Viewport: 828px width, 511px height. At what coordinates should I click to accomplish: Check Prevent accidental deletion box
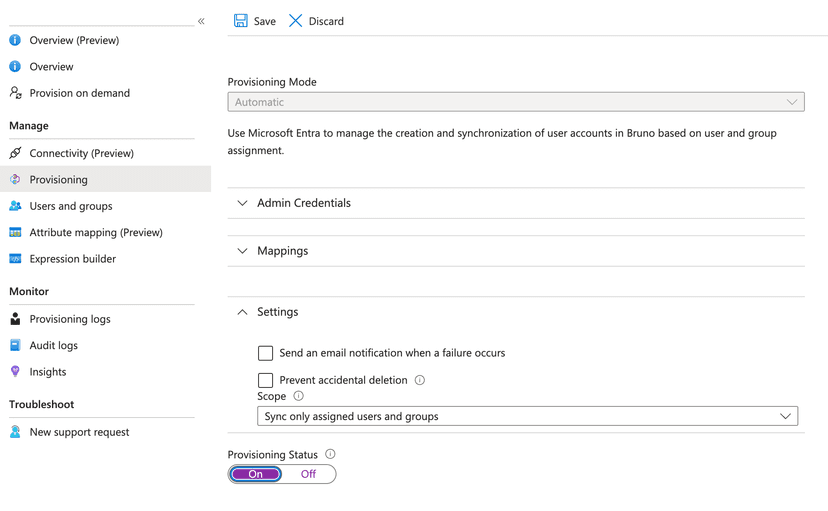[x=266, y=380]
